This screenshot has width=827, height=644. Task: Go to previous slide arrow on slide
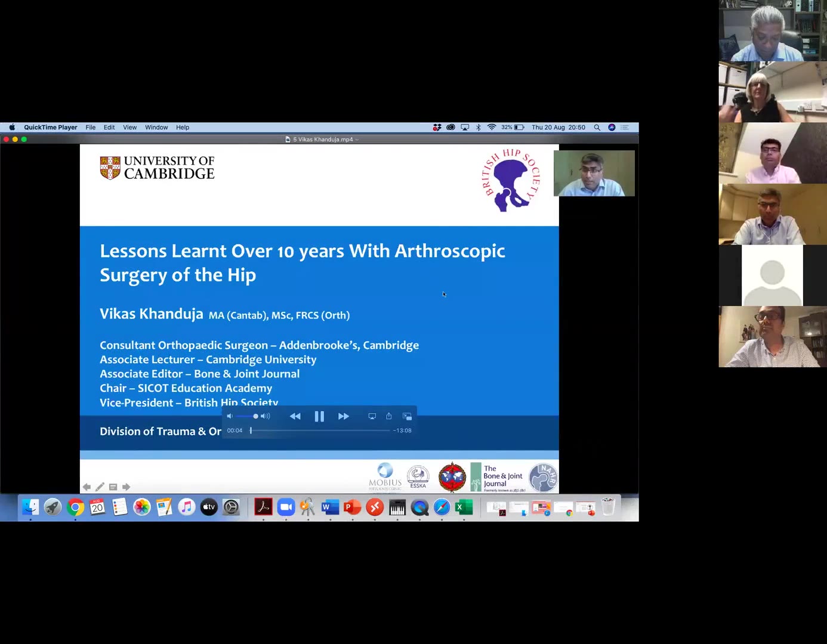pos(87,487)
